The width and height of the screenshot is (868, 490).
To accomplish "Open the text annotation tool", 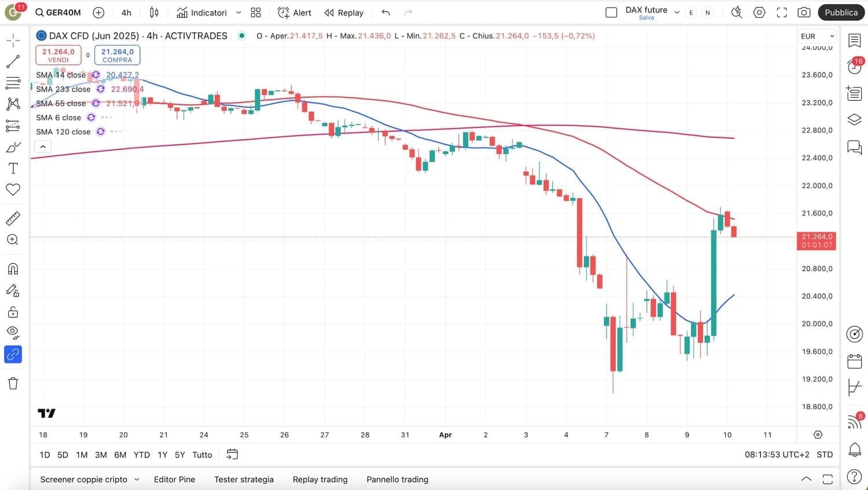I will [x=13, y=169].
